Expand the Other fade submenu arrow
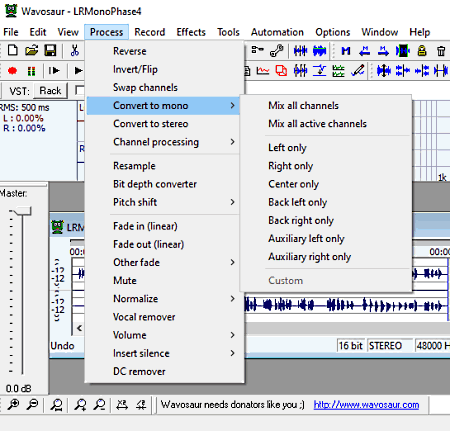 (232, 263)
